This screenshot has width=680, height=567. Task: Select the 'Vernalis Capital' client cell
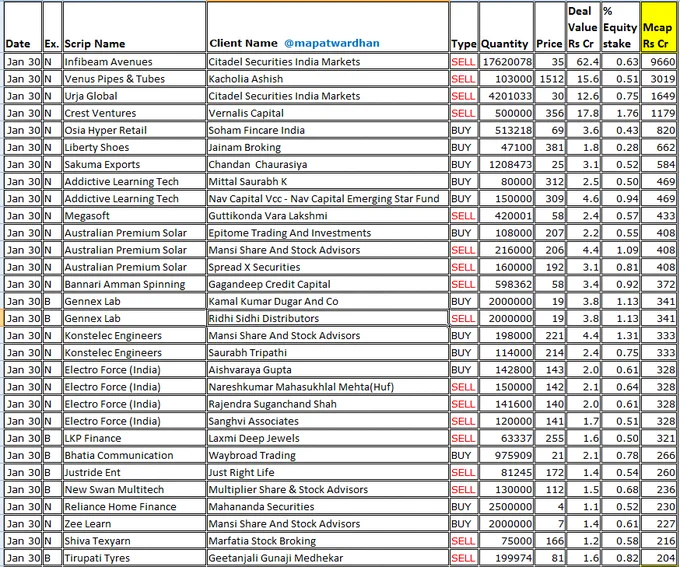coord(328,113)
